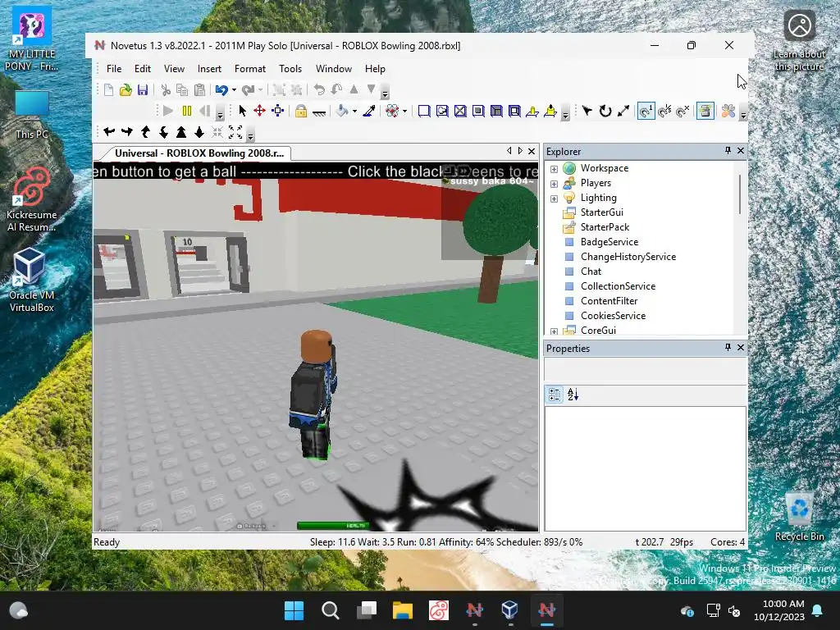
Task: Toggle the one-stud grid snap magnet
Action: [646, 111]
